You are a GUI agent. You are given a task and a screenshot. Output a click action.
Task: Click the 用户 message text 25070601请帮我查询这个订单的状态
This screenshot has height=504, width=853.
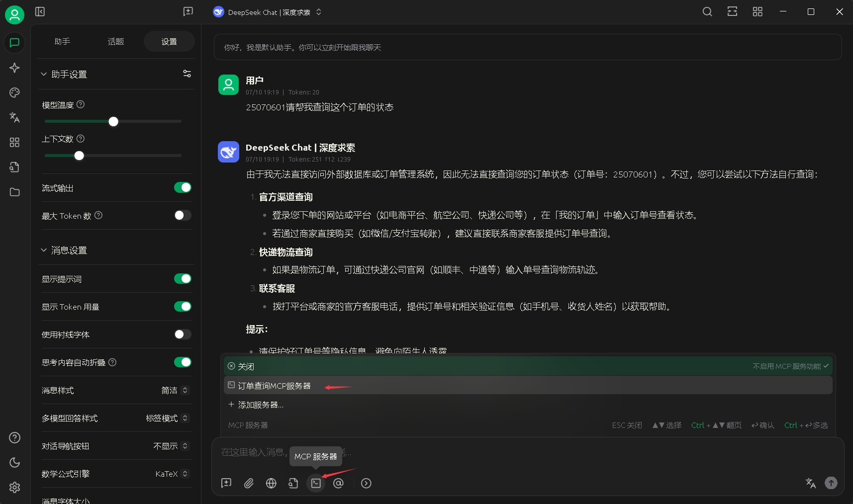pyautogui.click(x=319, y=107)
